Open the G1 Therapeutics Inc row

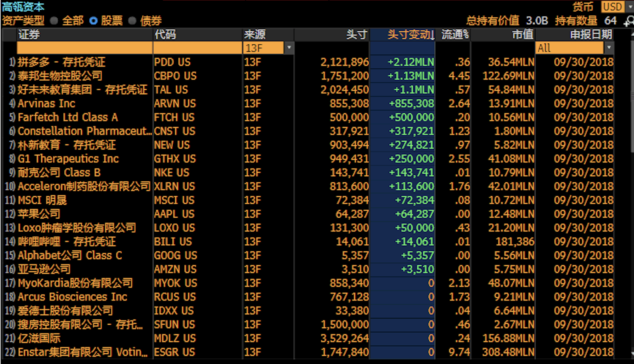308,159
